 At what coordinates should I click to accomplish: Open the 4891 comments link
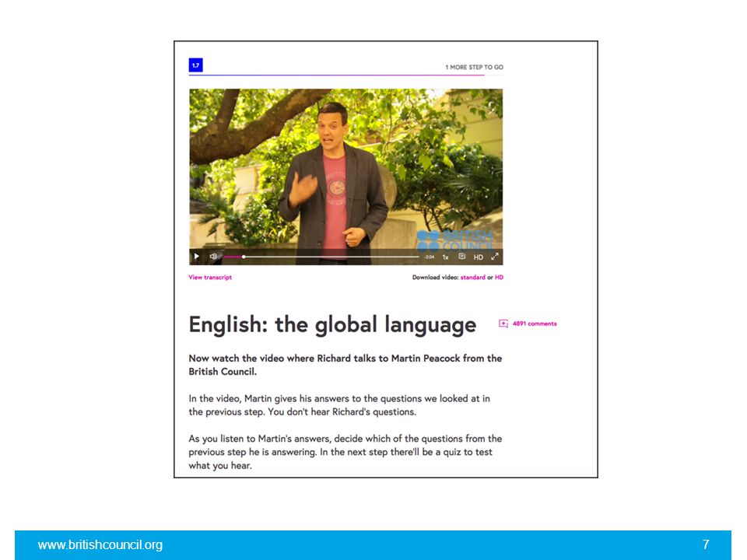tap(535, 324)
